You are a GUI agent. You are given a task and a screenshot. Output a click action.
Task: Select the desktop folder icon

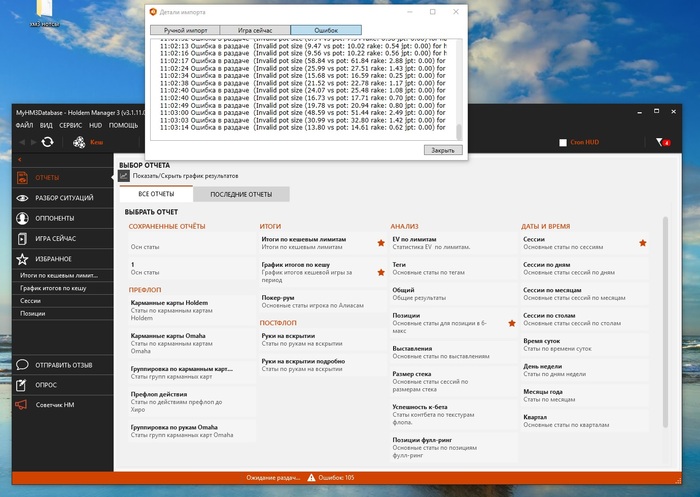click(44, 14)
